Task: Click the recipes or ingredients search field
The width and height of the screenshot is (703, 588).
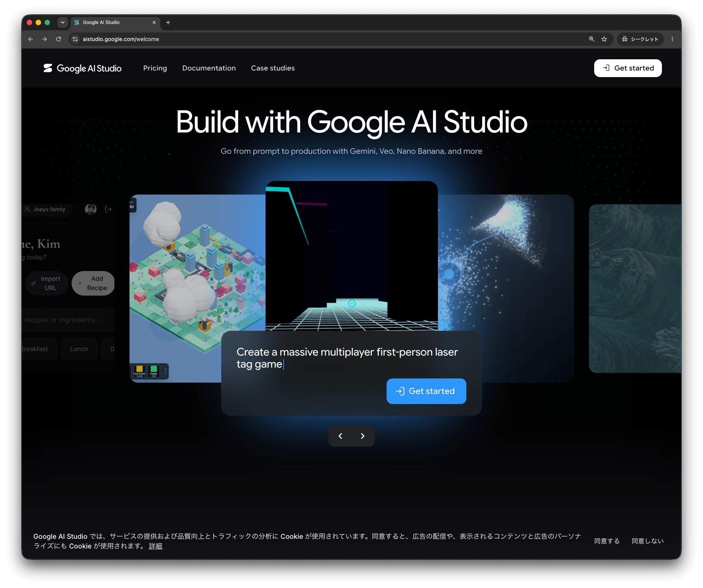Action: pyautogui.click(x=68, y=320)
